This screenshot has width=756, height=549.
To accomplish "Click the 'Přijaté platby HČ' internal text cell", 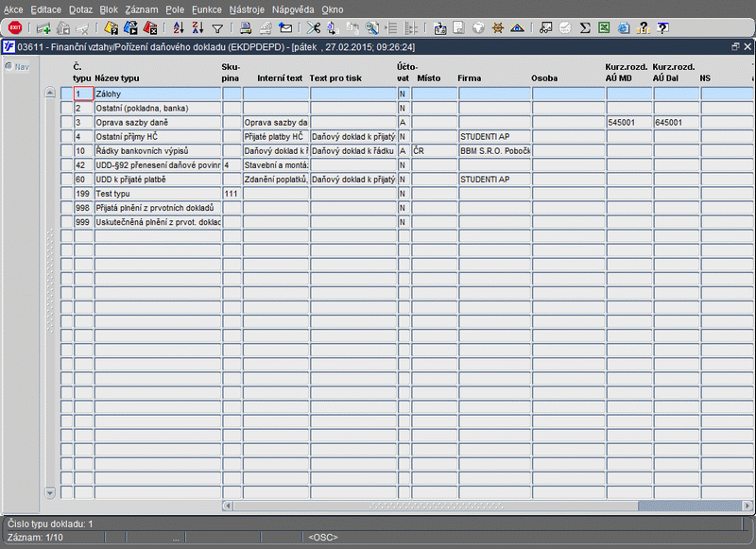I will point(276,136).
